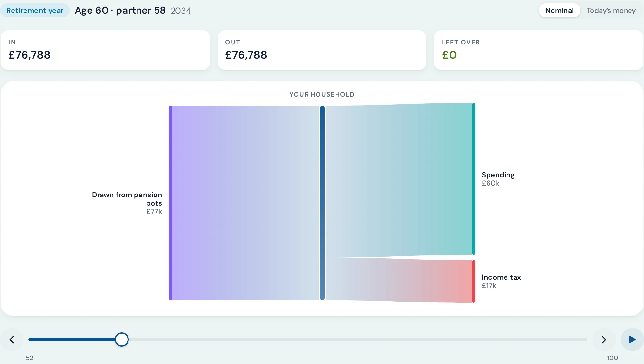Select the Spending £60k label
The width and height of the screenshot is (644, 364).
pyautogui.click(x=498, y=179)
